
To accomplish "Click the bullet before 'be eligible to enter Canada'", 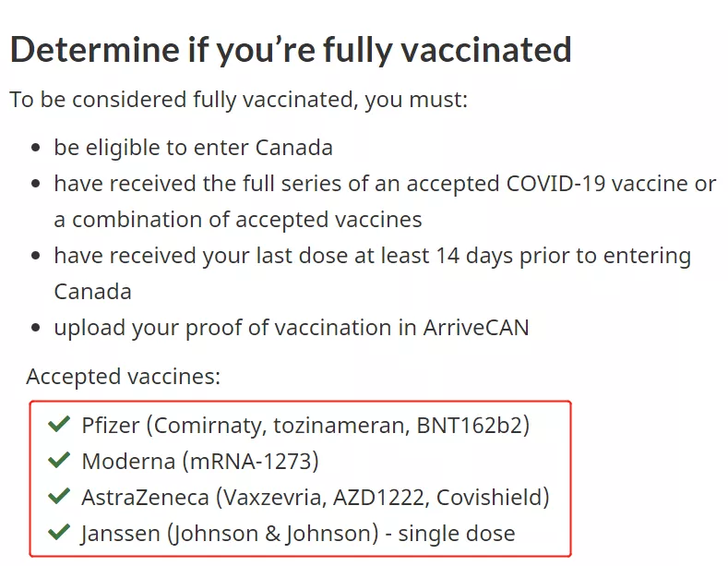I will (x=36, y=149).
